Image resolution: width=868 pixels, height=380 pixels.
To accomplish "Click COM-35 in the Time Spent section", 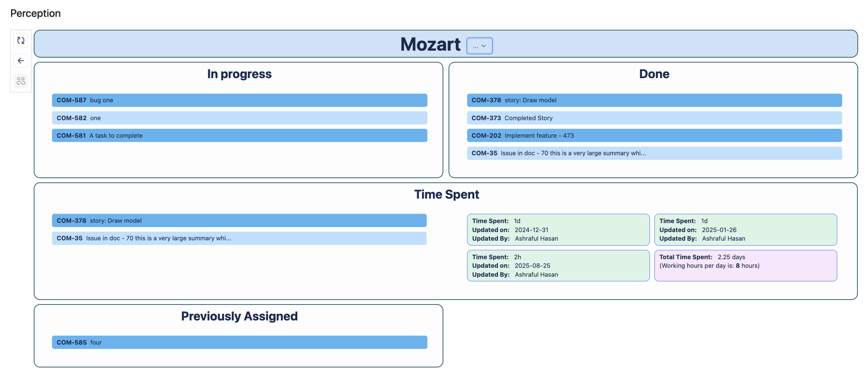I will (x=239, y=239).
